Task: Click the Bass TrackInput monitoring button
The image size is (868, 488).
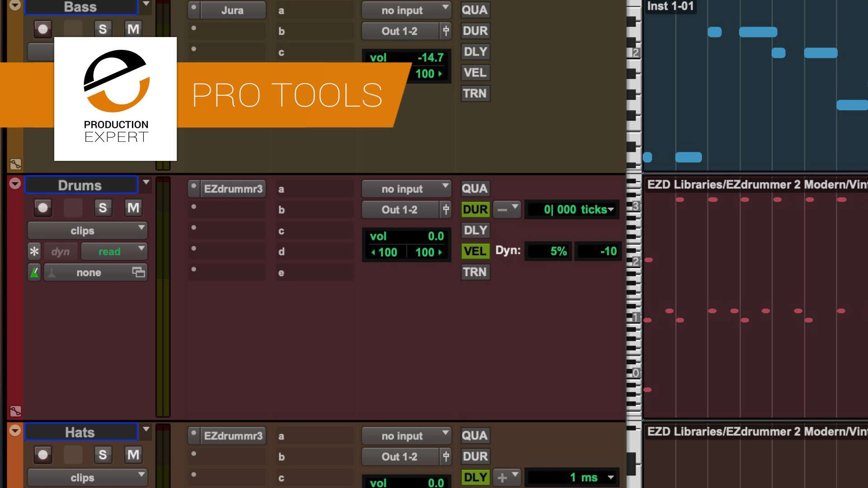Action: pyautogui.click(x=73, y=29)
